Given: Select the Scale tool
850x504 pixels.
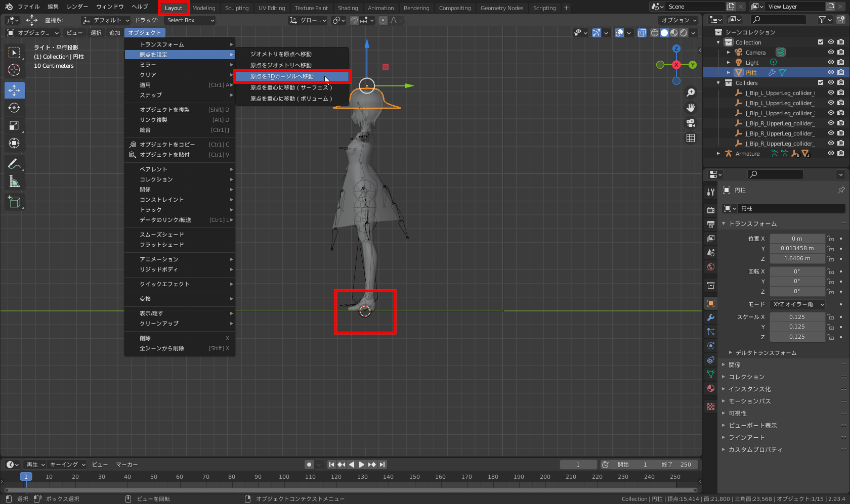Looking at the screenshot, I should (x=14, y=126).
